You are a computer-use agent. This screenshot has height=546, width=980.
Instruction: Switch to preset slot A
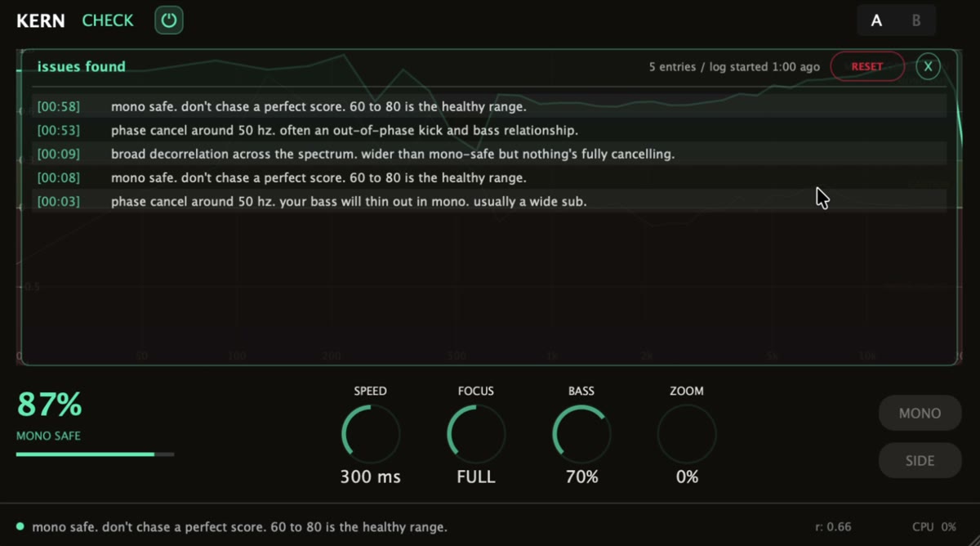[876, 20]
